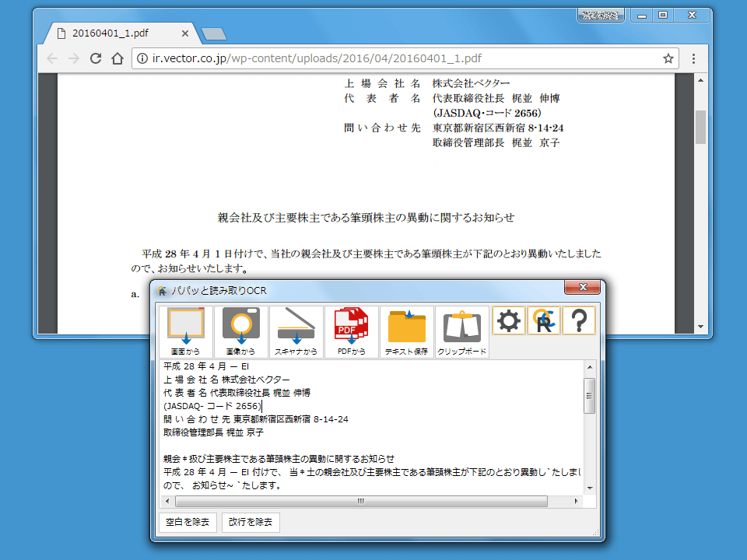The height and width of the screenshot is (560, 747).
Task: Reload the PDF page
Action: [96, 58]
